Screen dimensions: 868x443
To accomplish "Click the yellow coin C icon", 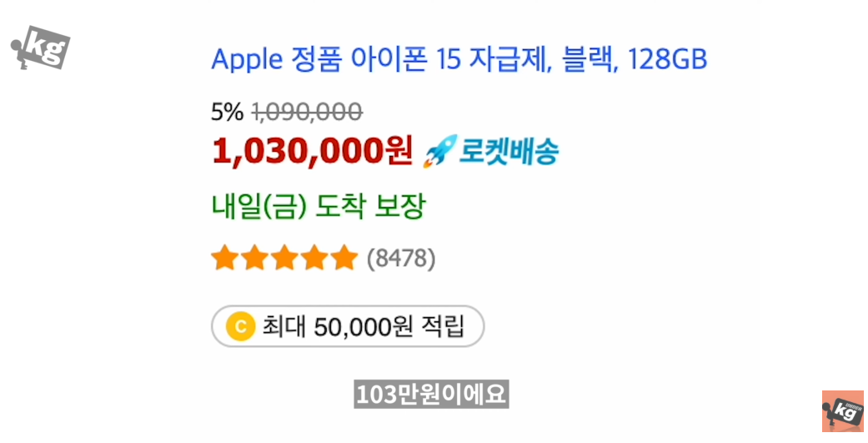I will (x=241, y=326).
